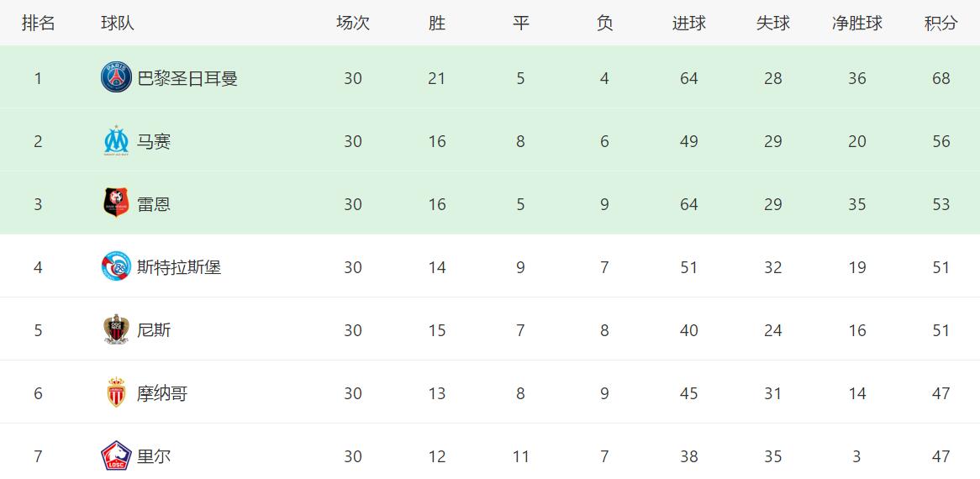
Task: Select the Rennes team badge
Action: [x=116, y=203]
